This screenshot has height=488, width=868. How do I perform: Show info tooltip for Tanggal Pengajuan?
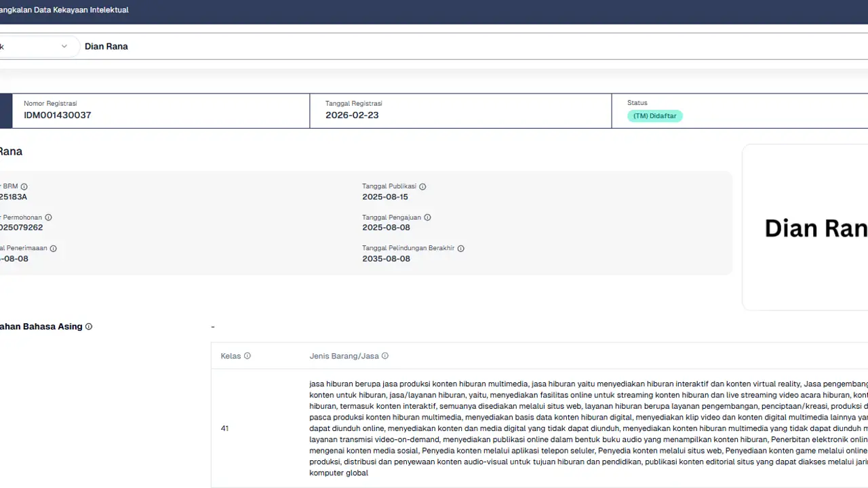pos(427,218)
